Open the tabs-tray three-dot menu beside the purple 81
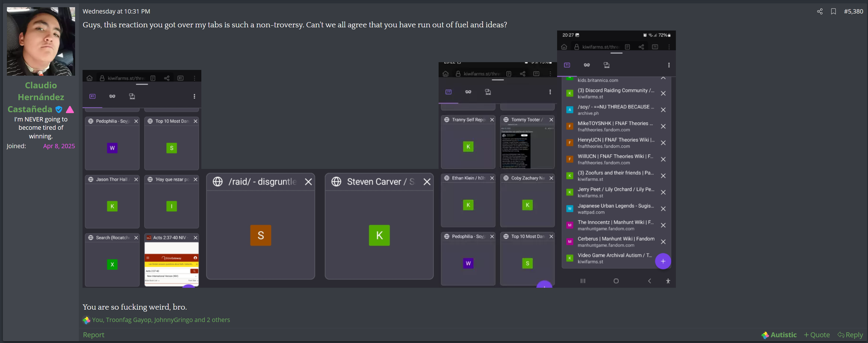The image size is (868, 343). click(x=194, y=96)
